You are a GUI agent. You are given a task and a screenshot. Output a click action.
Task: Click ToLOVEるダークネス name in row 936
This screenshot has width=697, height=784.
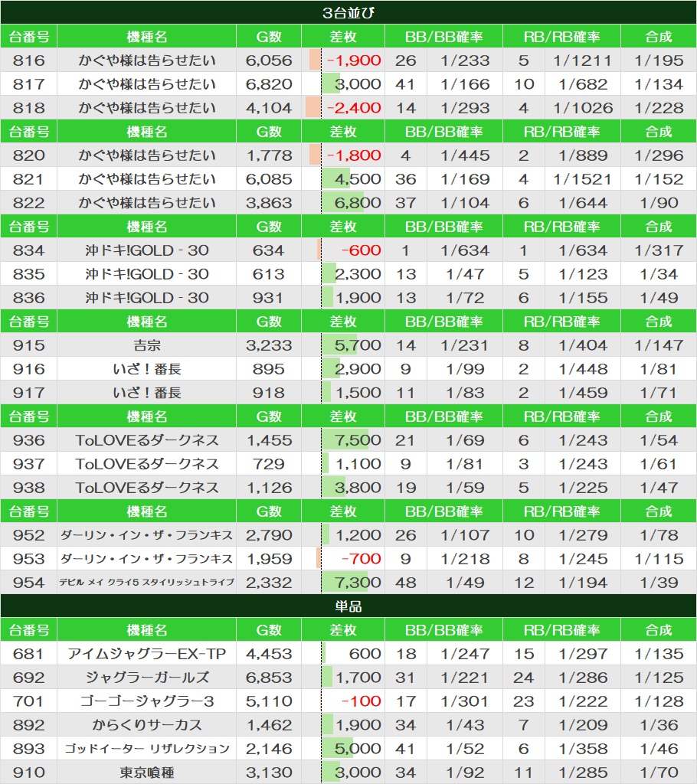coord(146,440)
